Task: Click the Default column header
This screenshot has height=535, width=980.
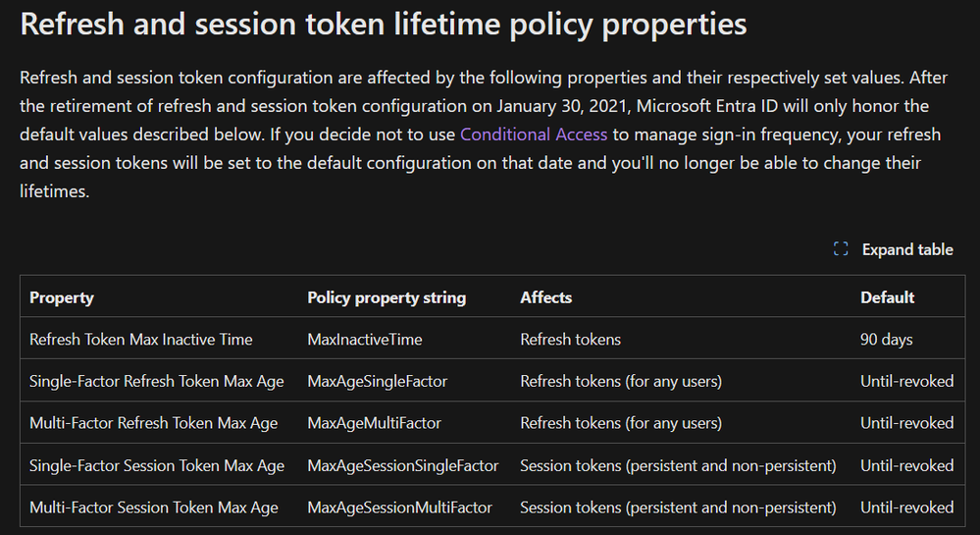Action: coord(888,297)
